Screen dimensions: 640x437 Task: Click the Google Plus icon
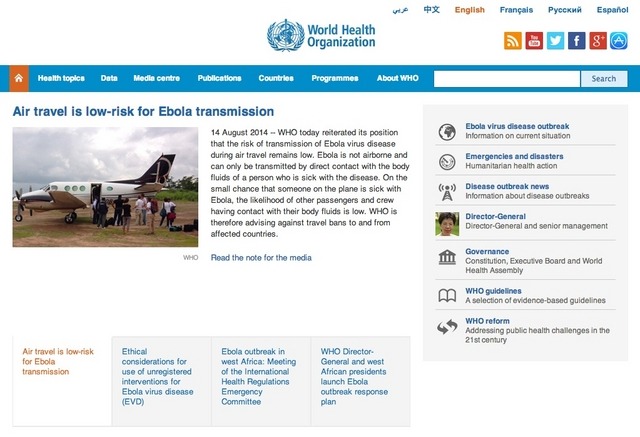pyautogui.click(x=599, y=41)
